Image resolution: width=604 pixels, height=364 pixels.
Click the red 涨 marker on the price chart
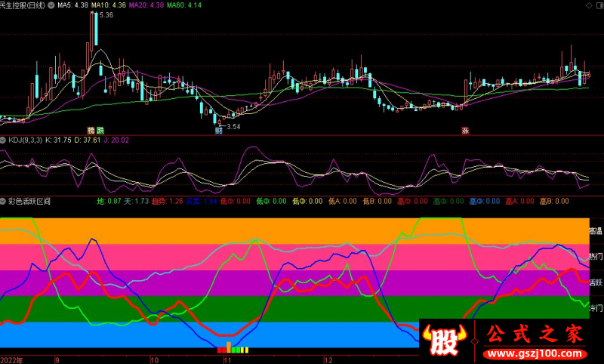coord(465,130)
